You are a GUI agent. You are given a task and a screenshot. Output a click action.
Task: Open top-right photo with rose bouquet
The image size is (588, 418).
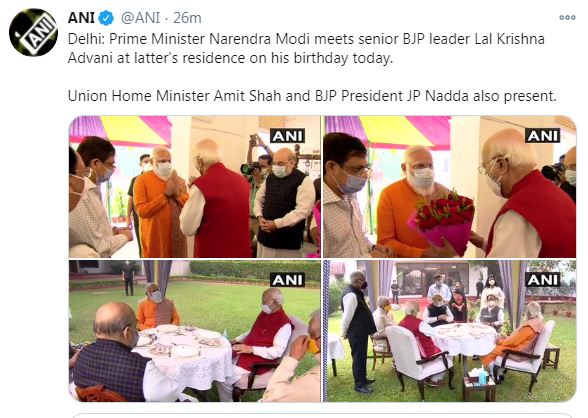450,187
